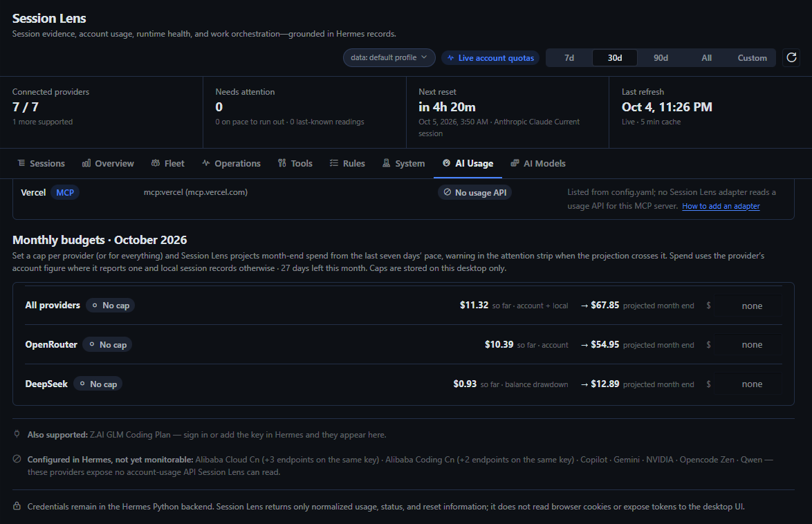This screenshot has height=524, width=812.
Task: Open the Rules tab
Action: point(347,163)
